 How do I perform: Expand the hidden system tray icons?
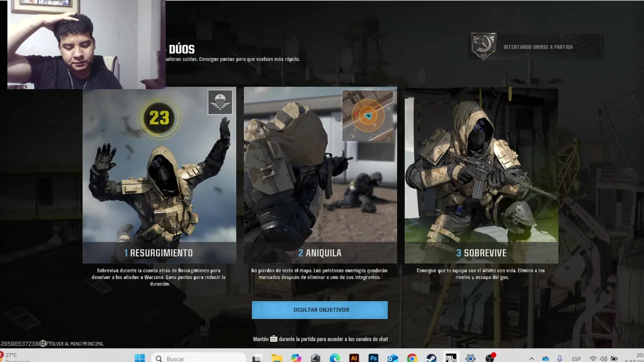click(x=532, y=359)
